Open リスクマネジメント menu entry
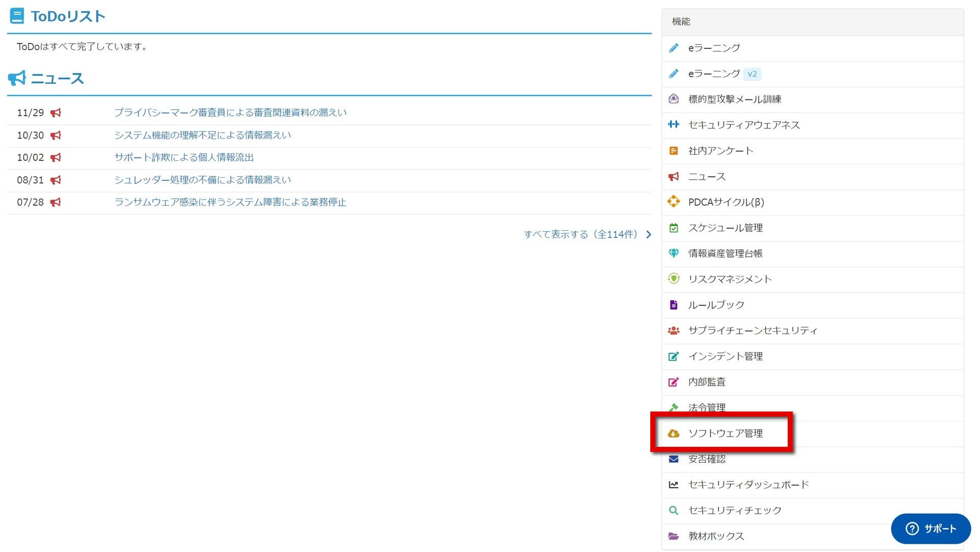Image resolution: width=980 pixels, height=552 pixels. point(813,279)
